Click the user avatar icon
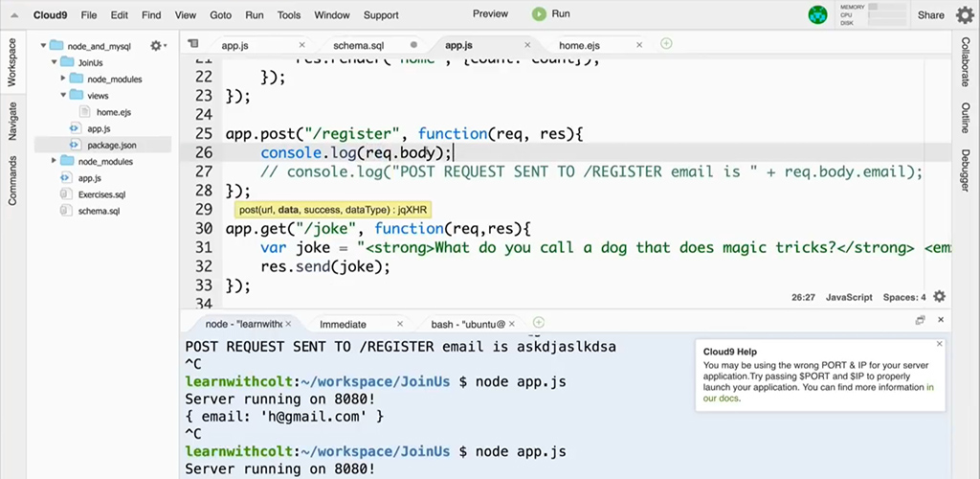Viewport: 980px width, 479px height. 817,14
